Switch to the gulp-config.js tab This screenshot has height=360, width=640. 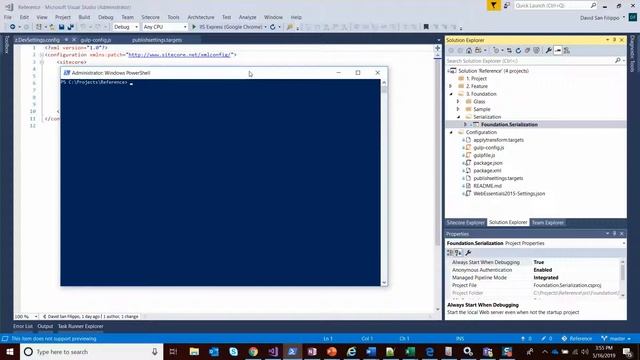[96, 40]
